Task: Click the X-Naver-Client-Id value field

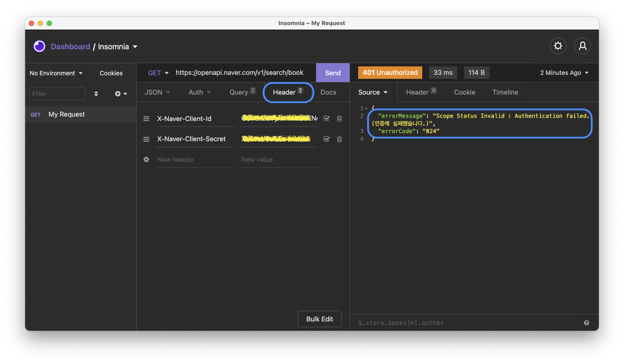Action: (x=278, y=119)
